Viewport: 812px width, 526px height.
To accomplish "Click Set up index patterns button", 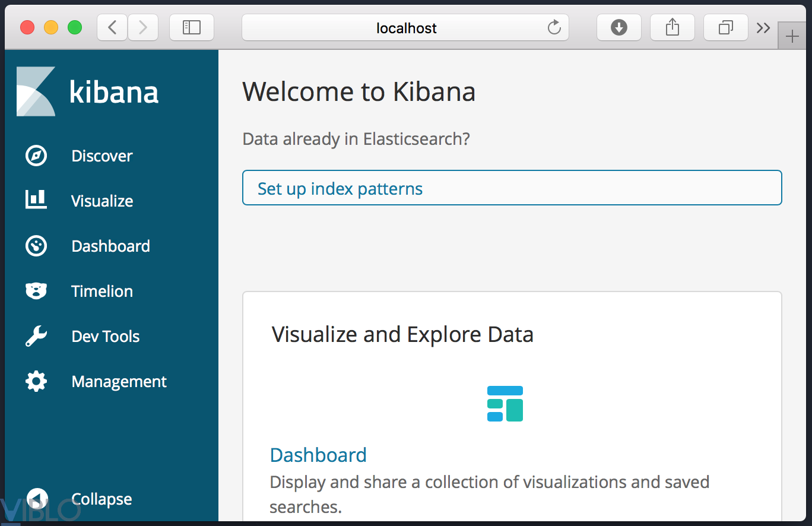I will coord(512,188).
